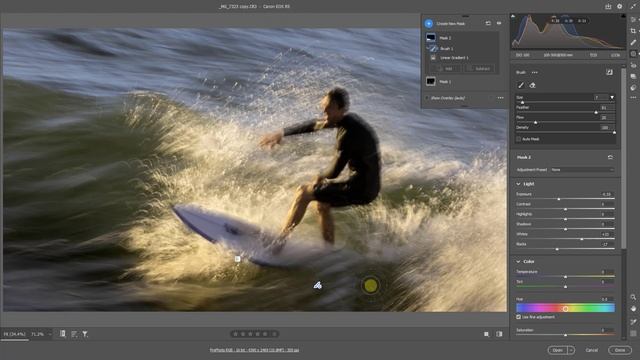Open the Presets panel icon
The image size is (640, 360).
click(x=633, y=88)
